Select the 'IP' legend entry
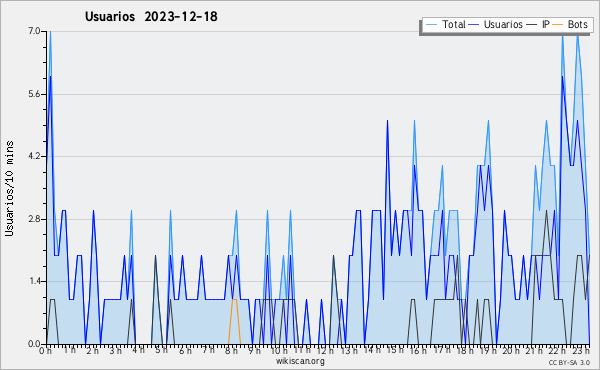The width and height of the screenshot is (600, 370). (538, 24)
